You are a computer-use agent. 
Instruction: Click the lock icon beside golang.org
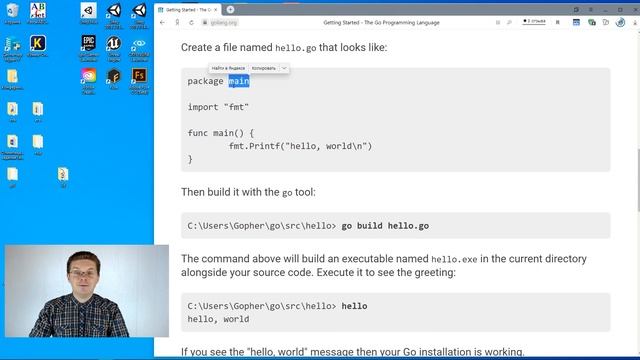tap(205, 22)
